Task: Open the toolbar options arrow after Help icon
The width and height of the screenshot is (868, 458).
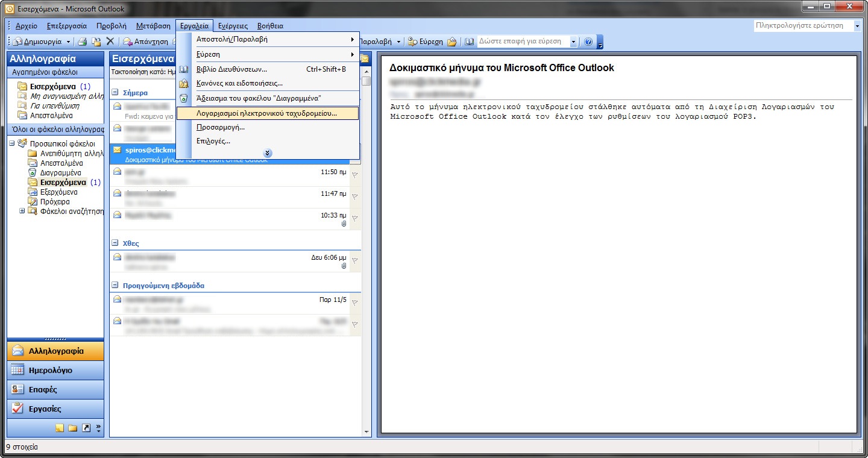Action: point(600,42)
